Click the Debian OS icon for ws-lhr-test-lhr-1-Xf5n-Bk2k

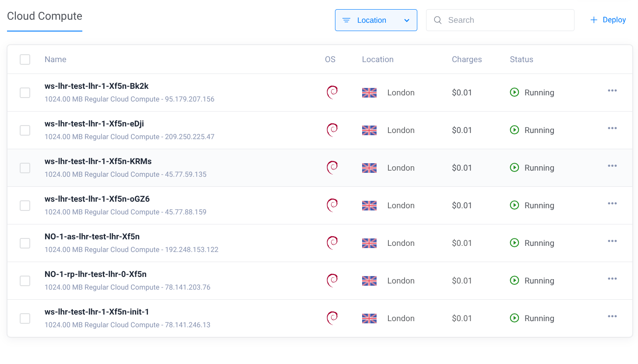click(x=332, y=92)
